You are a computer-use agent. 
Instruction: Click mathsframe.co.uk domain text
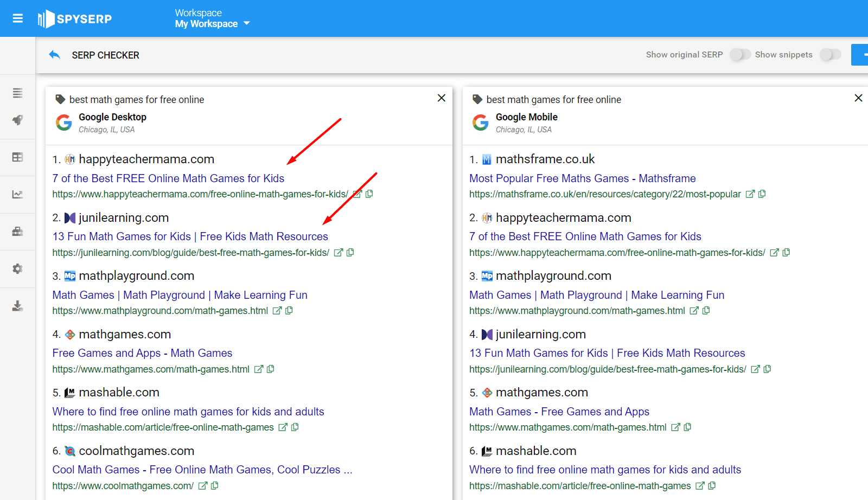point(545,159)
